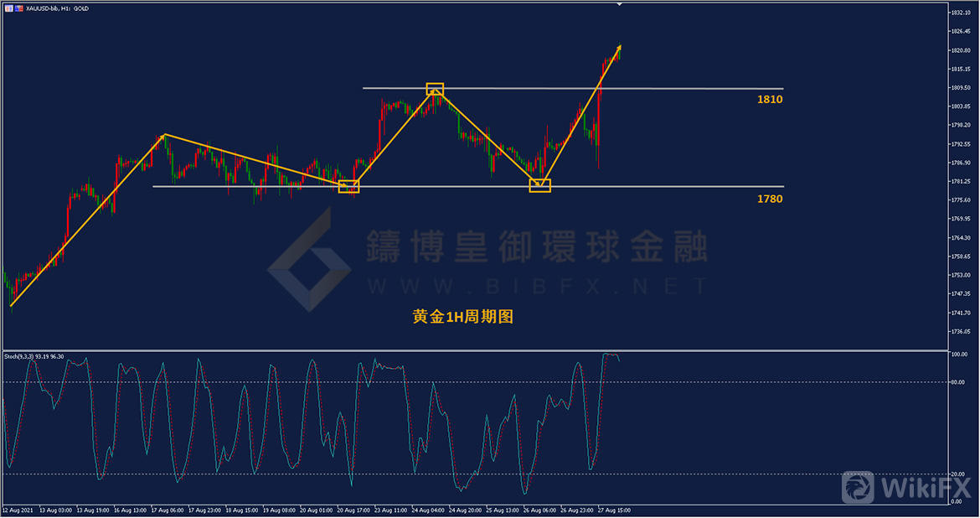
Task: Click price scale value 1815.15
Action: [960, 69]
